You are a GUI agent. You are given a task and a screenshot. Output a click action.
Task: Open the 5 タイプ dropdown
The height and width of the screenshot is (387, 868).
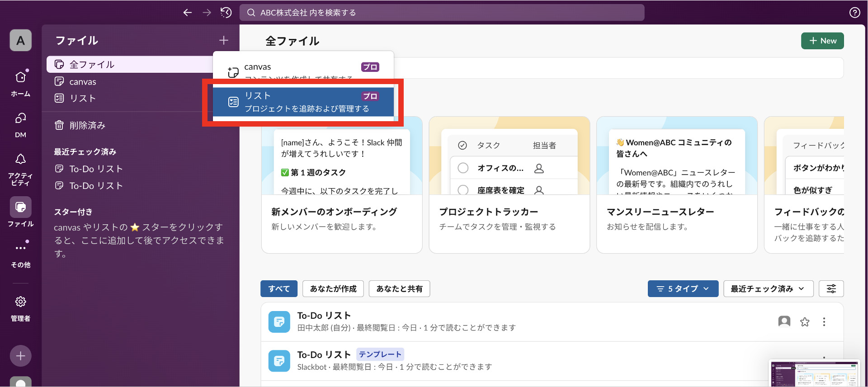683,288
